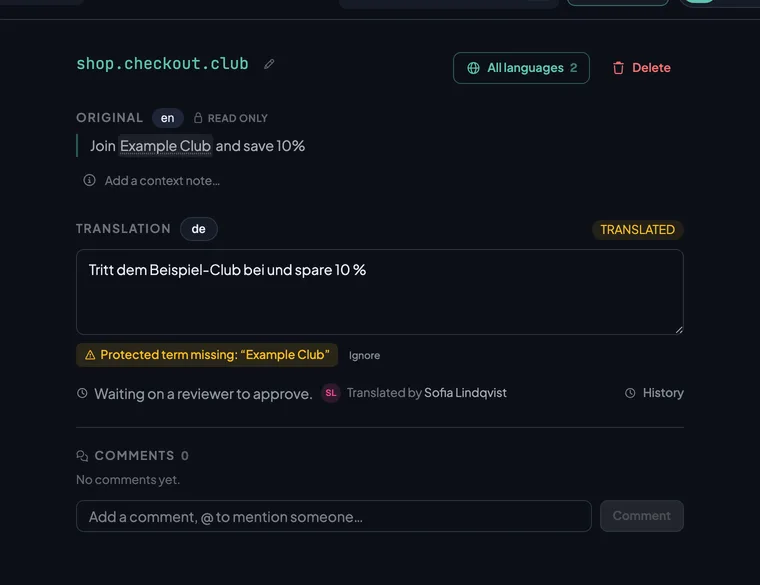Click the en language badge
Image resolution: width=760 pixels, height=585 pixels.
click(167, 118)
